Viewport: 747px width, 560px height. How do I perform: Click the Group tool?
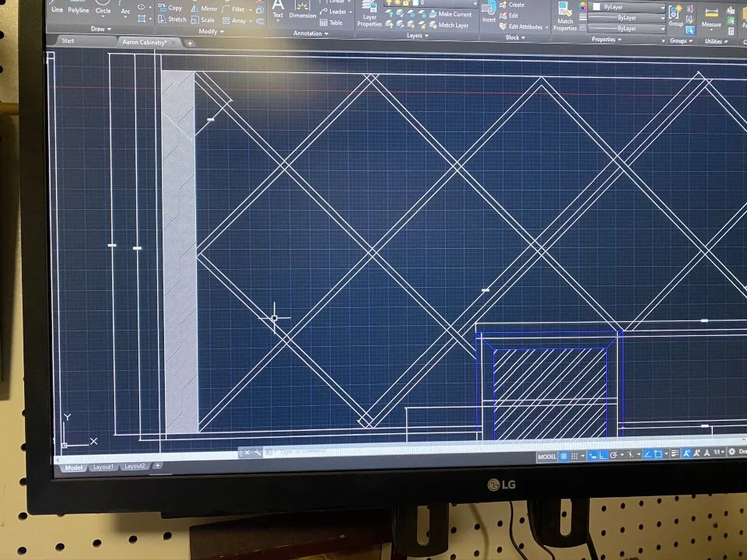click(675, 16)
